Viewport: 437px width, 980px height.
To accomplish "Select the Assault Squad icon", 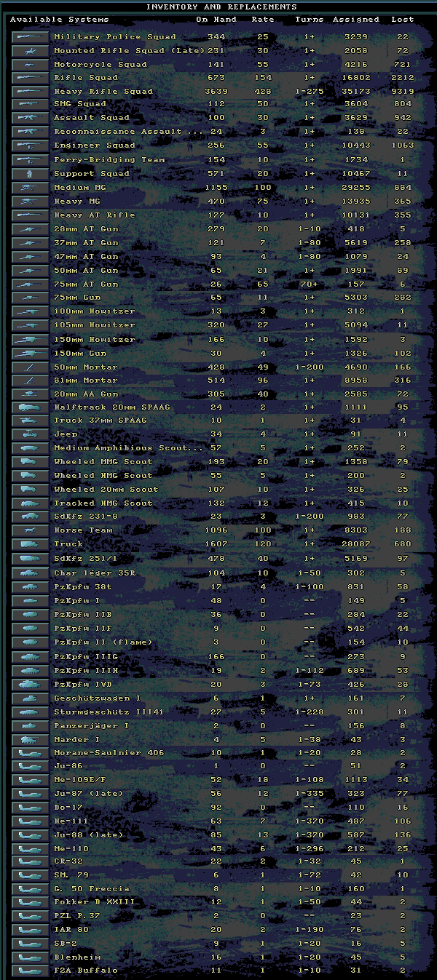I will click(31, 118).
